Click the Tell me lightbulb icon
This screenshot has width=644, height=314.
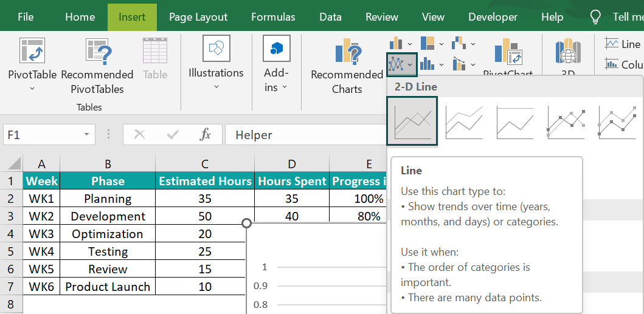595,17
